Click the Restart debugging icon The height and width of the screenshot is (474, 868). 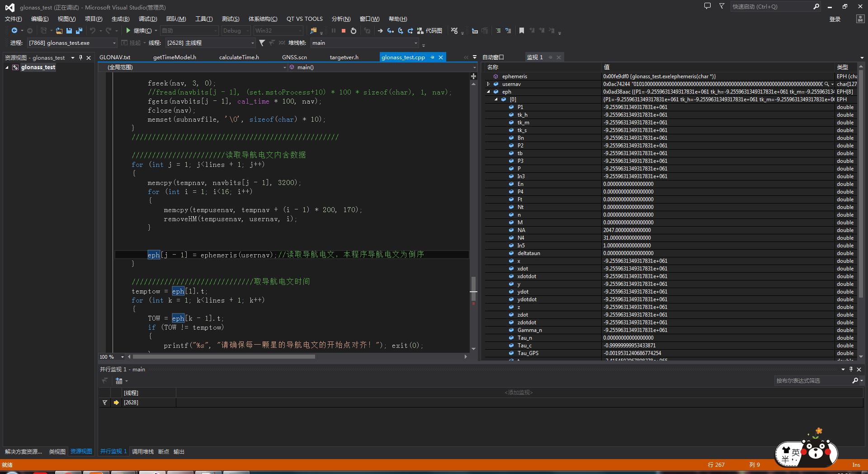[x=354, y=31]
